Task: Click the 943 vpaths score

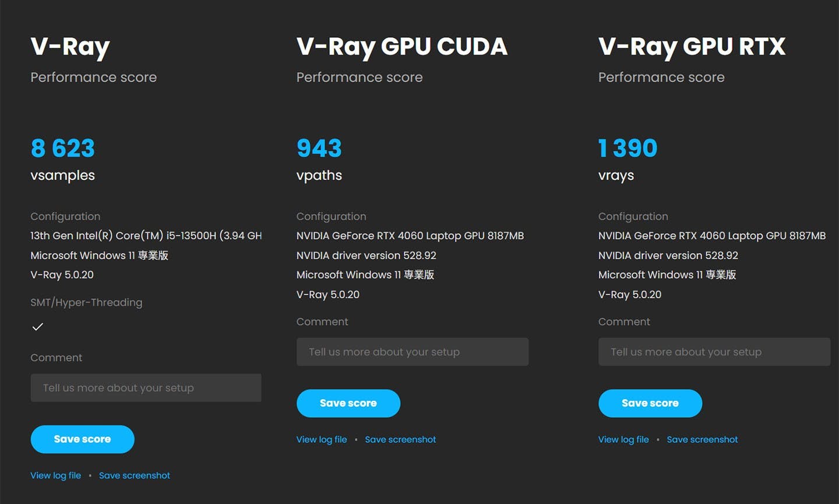Action: click(319, 148)
